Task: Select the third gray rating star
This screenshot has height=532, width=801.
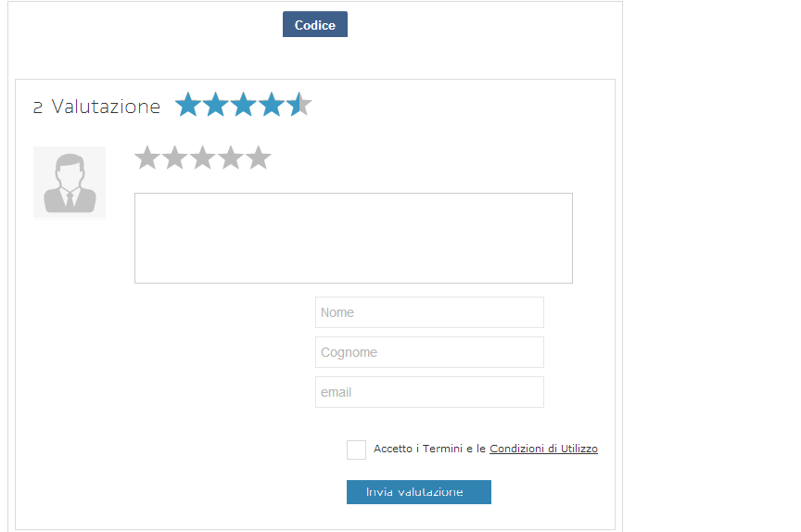Action: [203, 158]
